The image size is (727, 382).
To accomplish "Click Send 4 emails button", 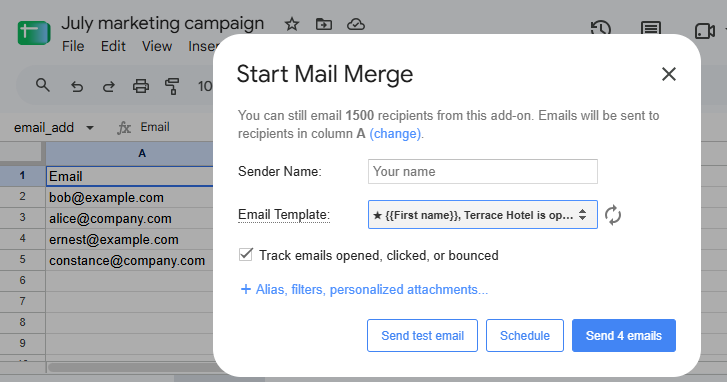I will 624,336.
